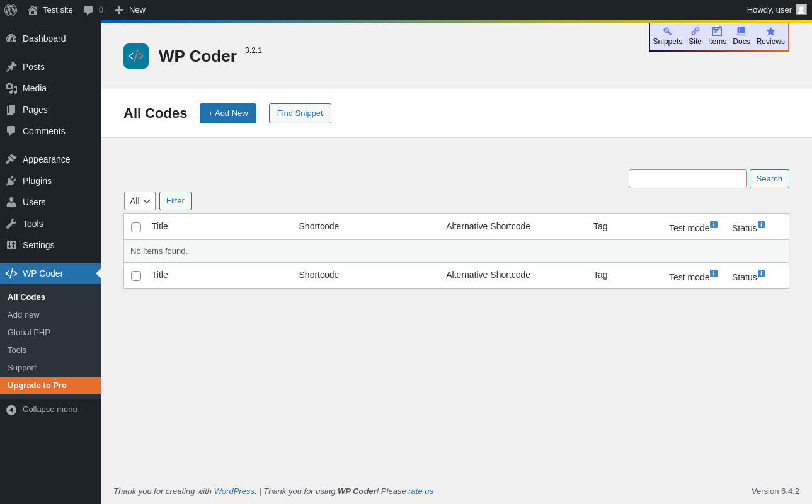Viewport: 812px width, 504px height.
Task: Tick select-all checkbox in table footer
Action: [x=136, y=276]
